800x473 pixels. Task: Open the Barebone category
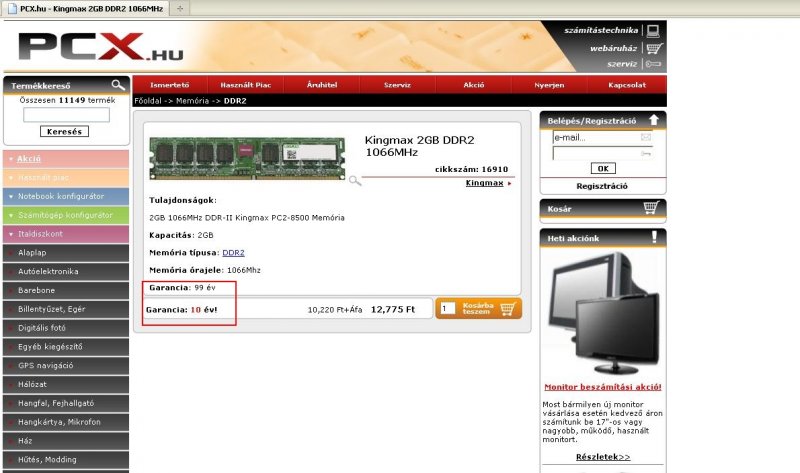(66, 290)
